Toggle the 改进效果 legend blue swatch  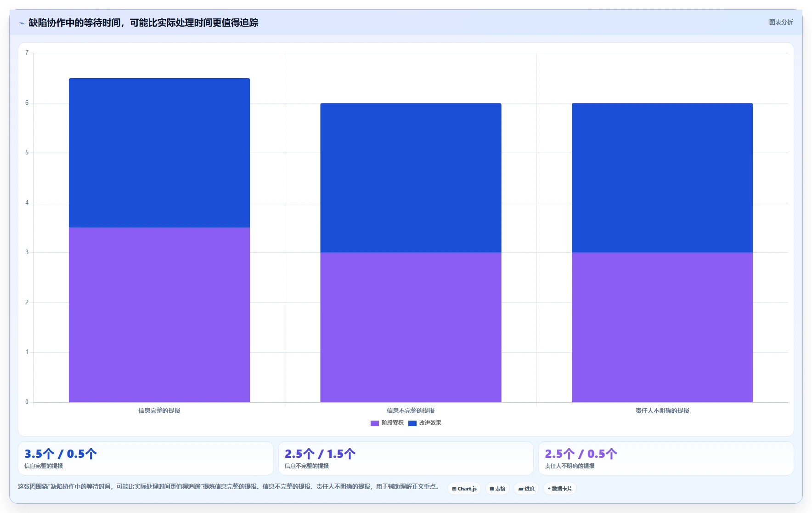click(412, 423)
